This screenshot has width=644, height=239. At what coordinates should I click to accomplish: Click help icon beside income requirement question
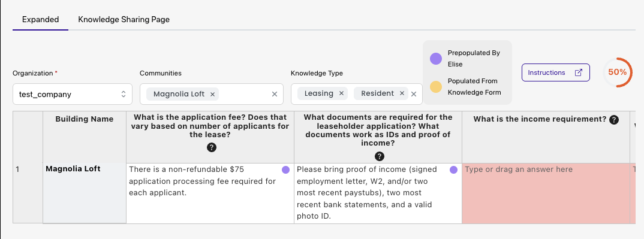(613, 120)
